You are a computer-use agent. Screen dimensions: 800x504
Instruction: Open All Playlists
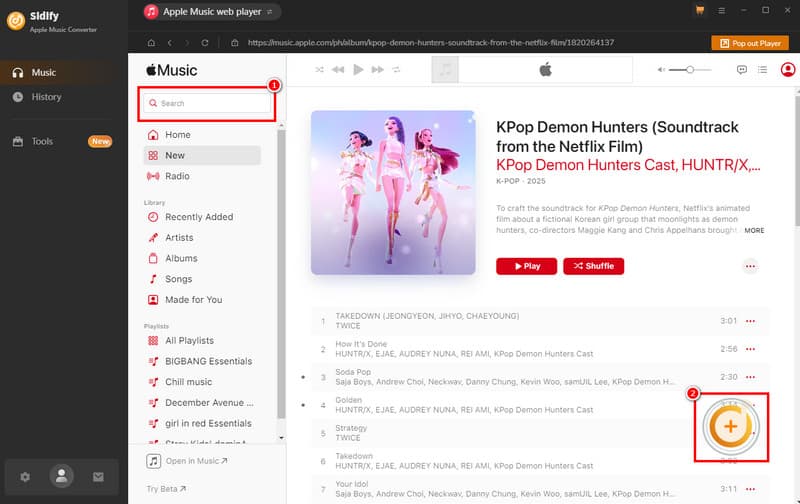(202, 340)
